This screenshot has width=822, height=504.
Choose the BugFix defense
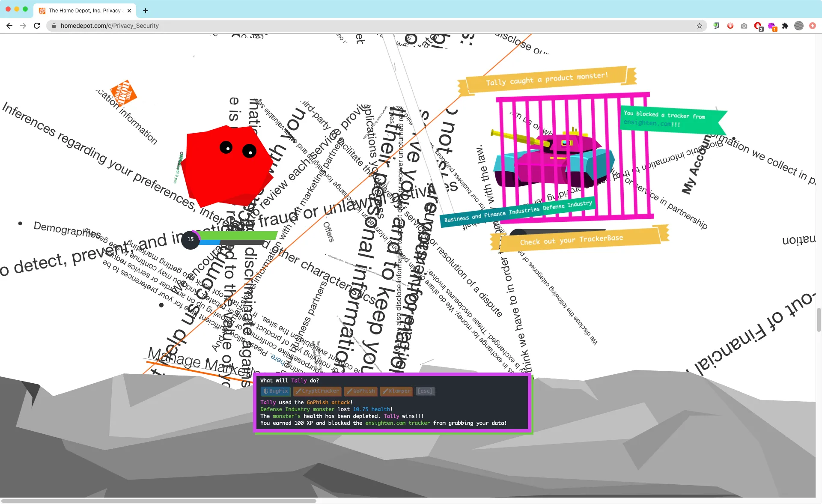click(276, 391)
